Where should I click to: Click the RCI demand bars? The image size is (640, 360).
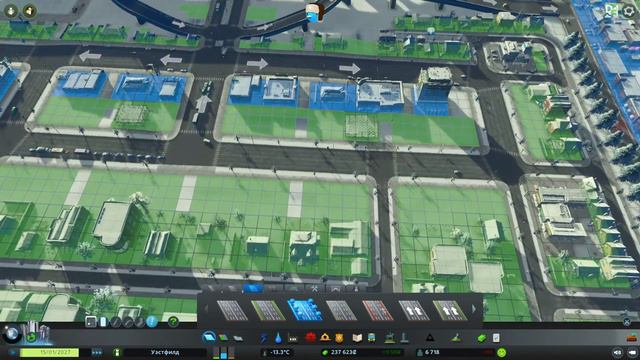(224, 352)
